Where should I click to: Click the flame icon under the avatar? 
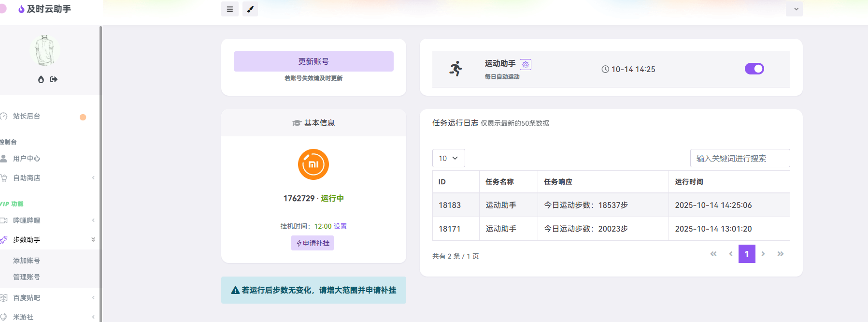pyautogui.click(x=41, y=79)
